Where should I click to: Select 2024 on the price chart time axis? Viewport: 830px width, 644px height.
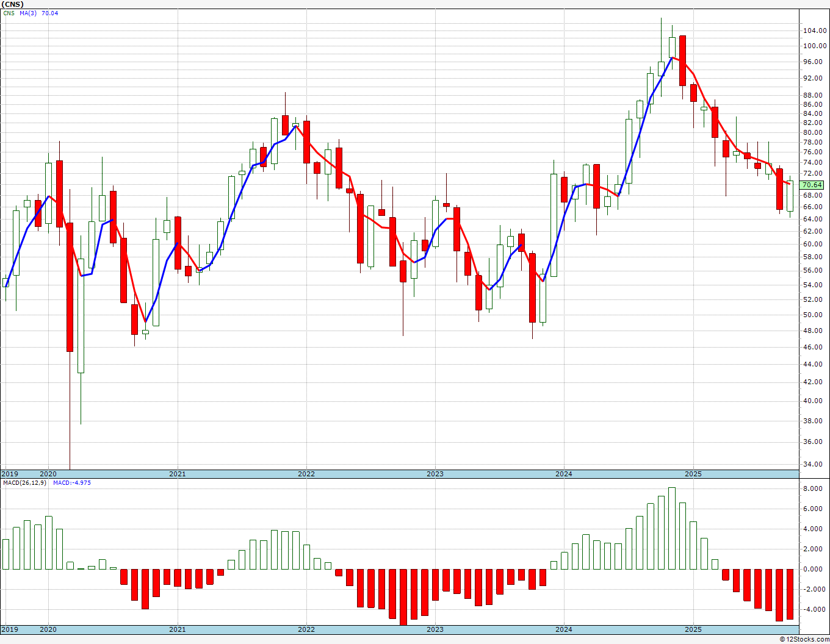tap(564, 474)
